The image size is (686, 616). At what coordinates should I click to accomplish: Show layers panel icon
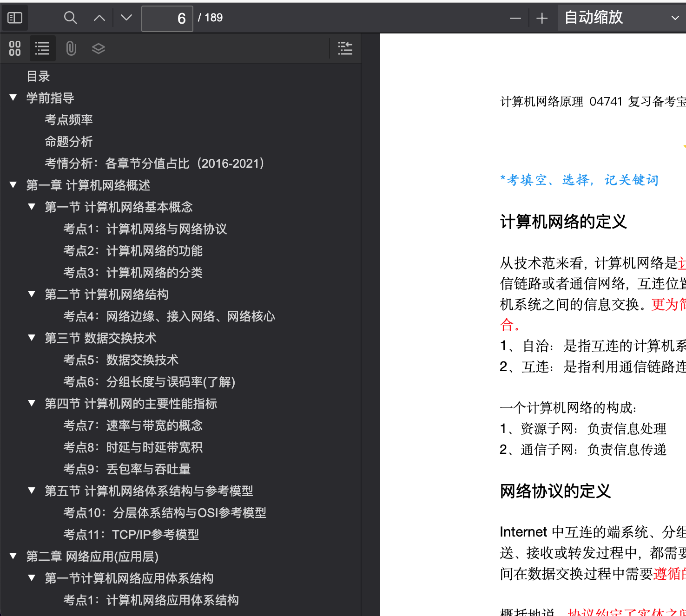click(x=99, y=48)
